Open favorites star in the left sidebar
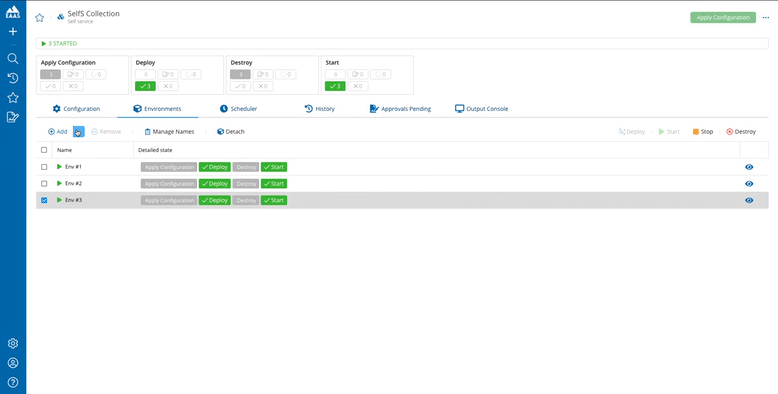 click(x=13, y=98)
